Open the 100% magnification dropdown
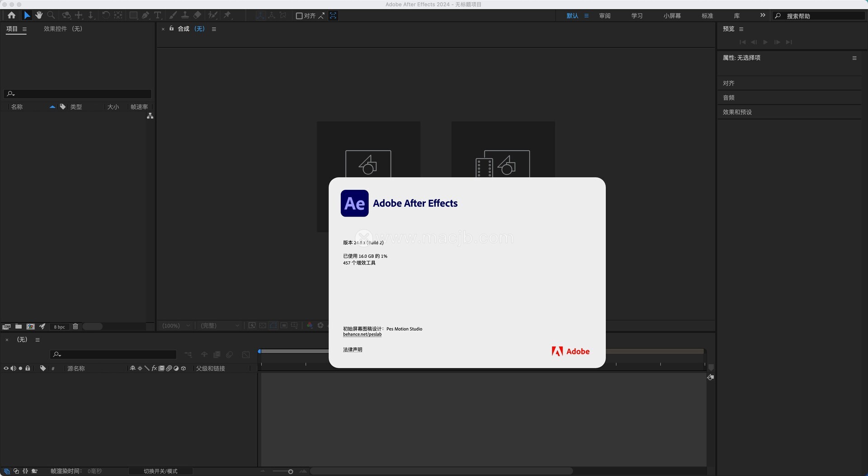The image size is (868, 476). click(x=176, y=325)
